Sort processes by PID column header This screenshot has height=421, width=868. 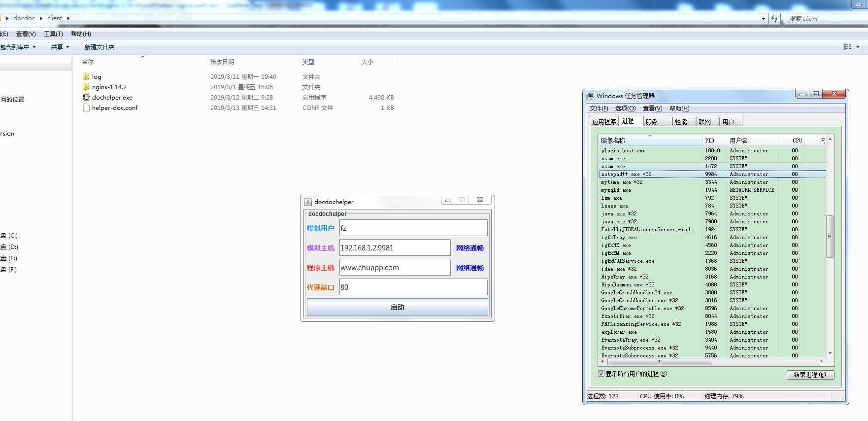(714, 140)
